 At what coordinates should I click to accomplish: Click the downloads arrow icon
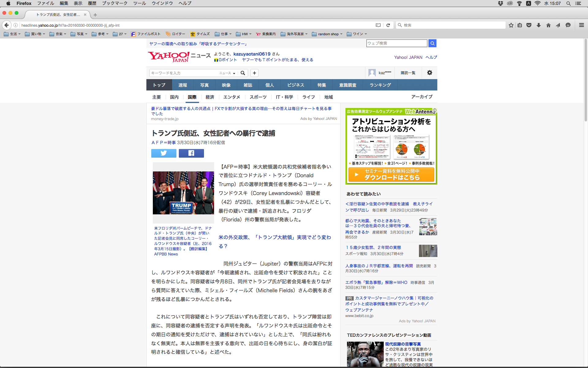pyautogui.click(x=538, y=25)
